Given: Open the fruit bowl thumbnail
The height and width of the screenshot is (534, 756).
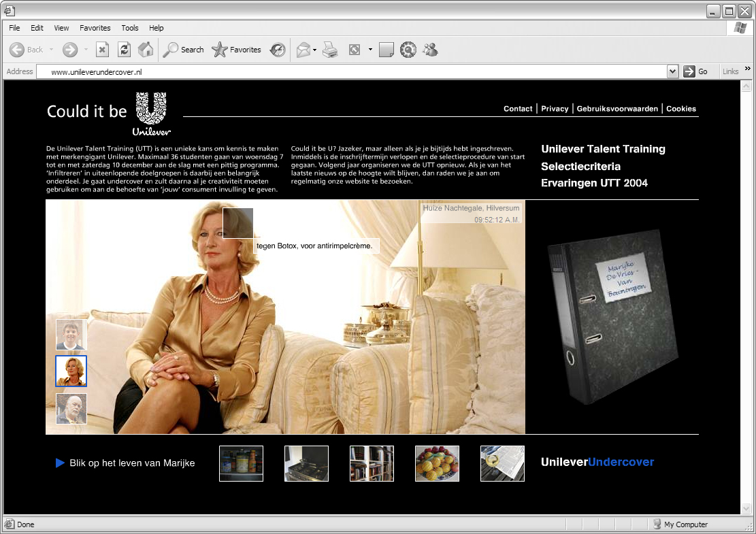Looking at the screenshot, I should (438, 464).
